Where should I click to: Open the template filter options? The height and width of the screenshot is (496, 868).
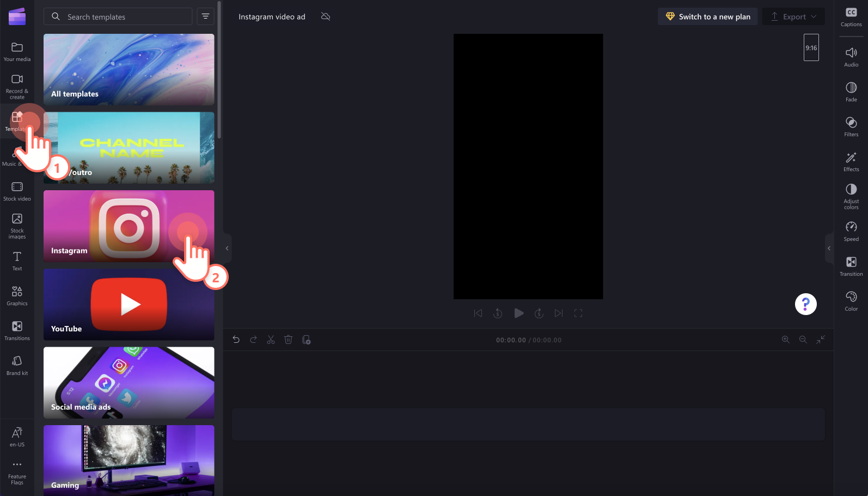click(x=205, y=16)
